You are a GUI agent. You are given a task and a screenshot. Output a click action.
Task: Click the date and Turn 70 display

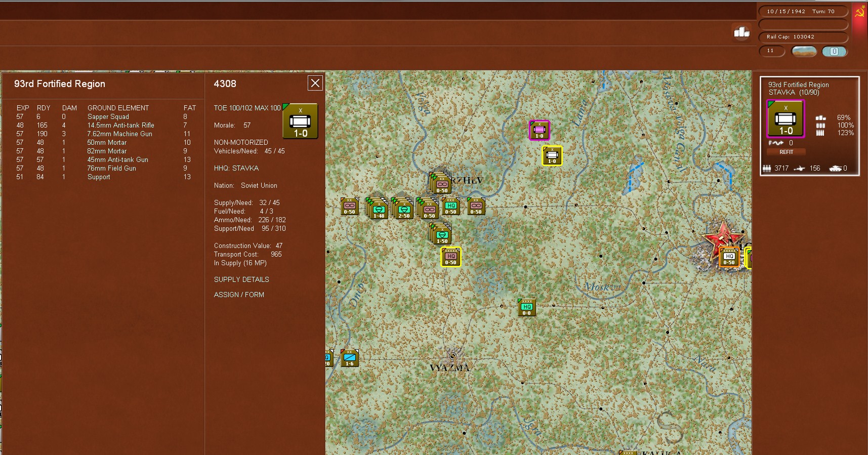[x=803, y=11]
